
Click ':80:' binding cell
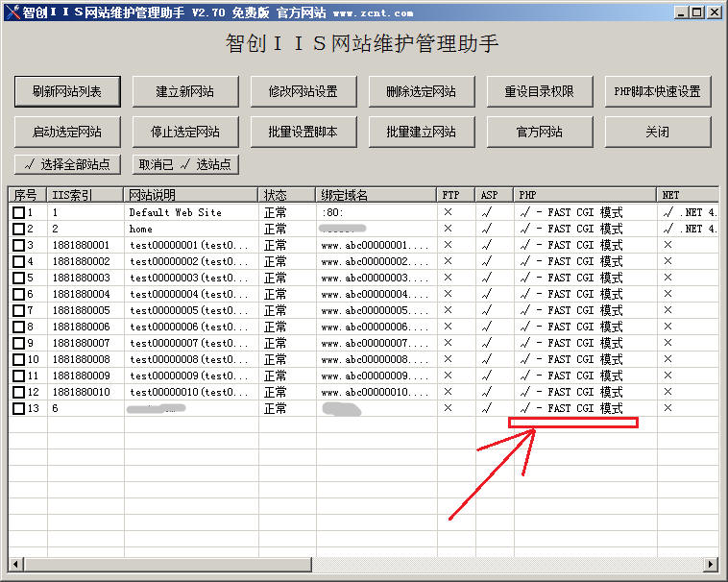tap(332, 212)
